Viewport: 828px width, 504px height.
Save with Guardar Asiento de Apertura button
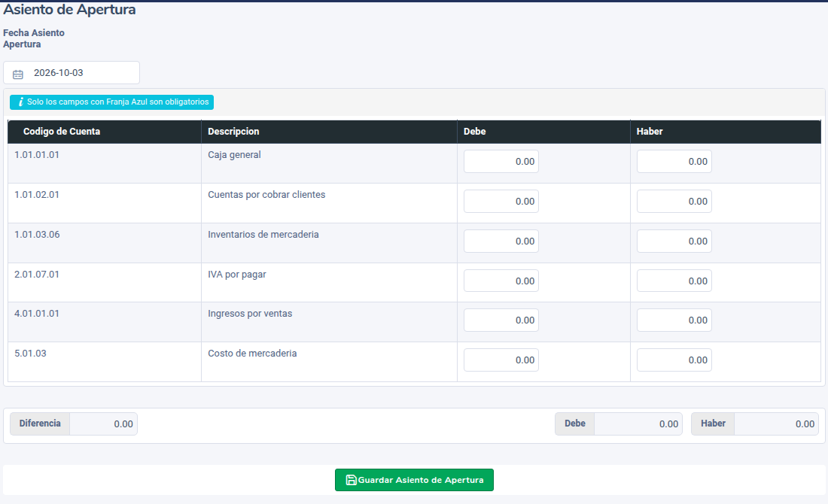(414, 480)
